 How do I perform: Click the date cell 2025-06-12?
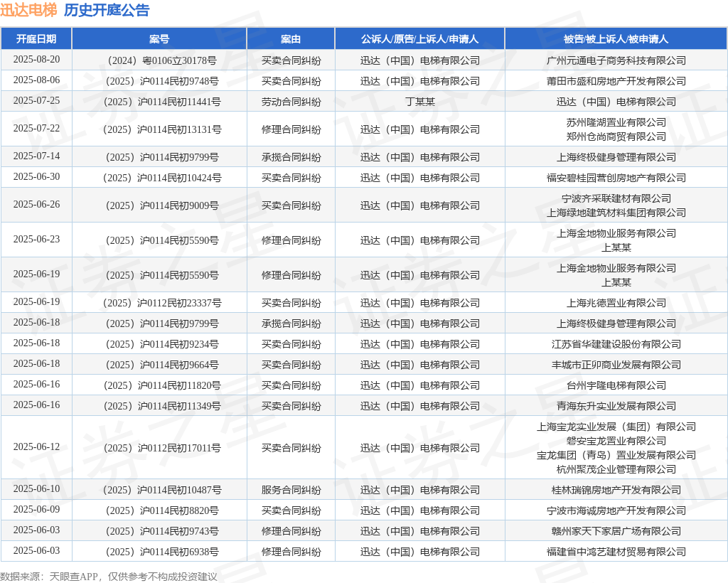pos(36,446)
